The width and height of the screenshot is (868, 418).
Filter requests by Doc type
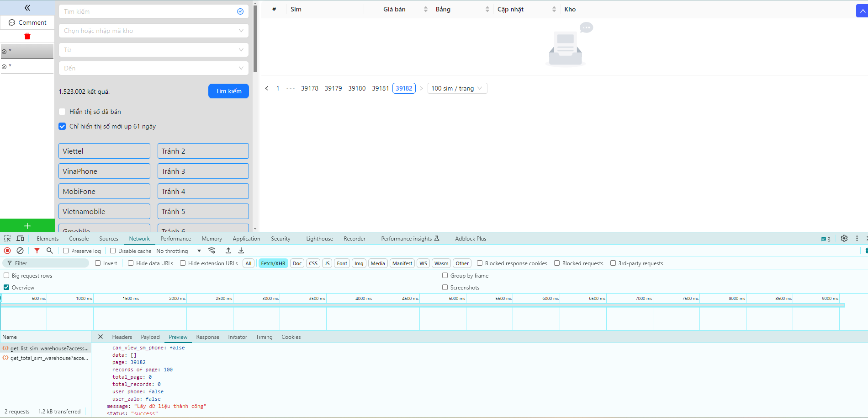tap(297, 263)
